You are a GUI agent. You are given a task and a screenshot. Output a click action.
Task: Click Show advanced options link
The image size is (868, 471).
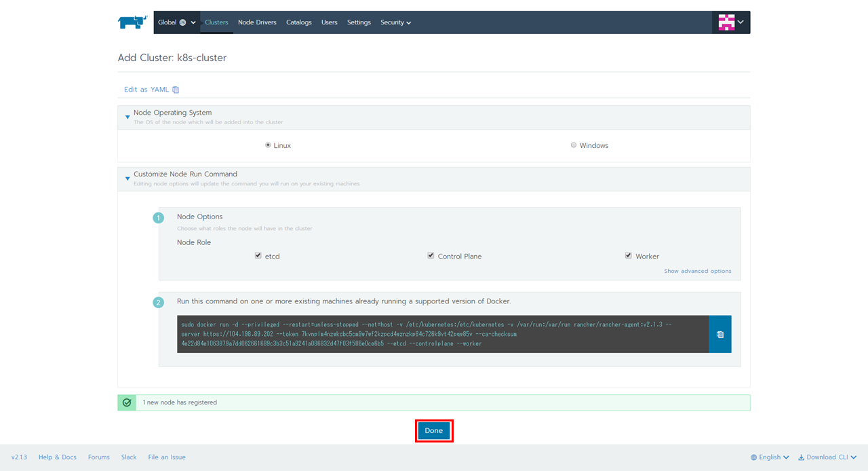click(697, 271)
